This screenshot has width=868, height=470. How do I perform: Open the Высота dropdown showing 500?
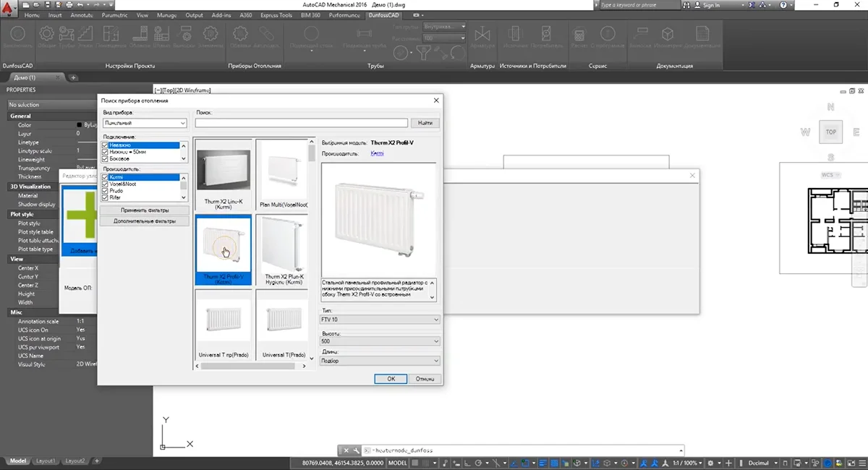[379, 340]
